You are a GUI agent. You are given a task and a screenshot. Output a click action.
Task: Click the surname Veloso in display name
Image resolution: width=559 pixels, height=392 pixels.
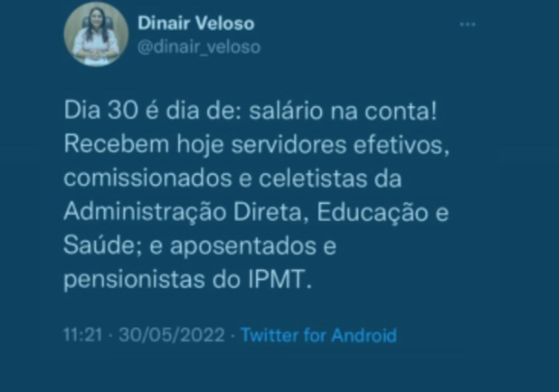(x=226, y=23)
